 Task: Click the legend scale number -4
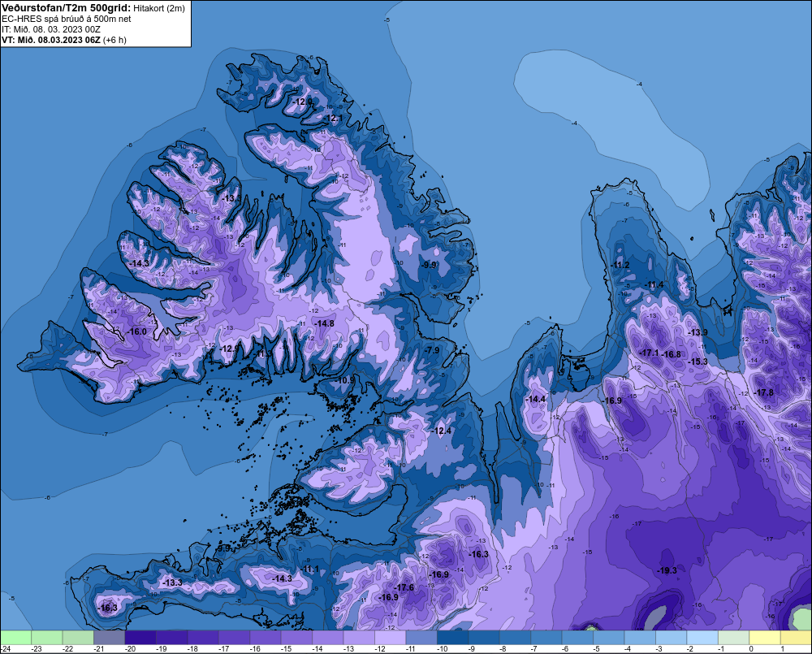pos(628,649)
